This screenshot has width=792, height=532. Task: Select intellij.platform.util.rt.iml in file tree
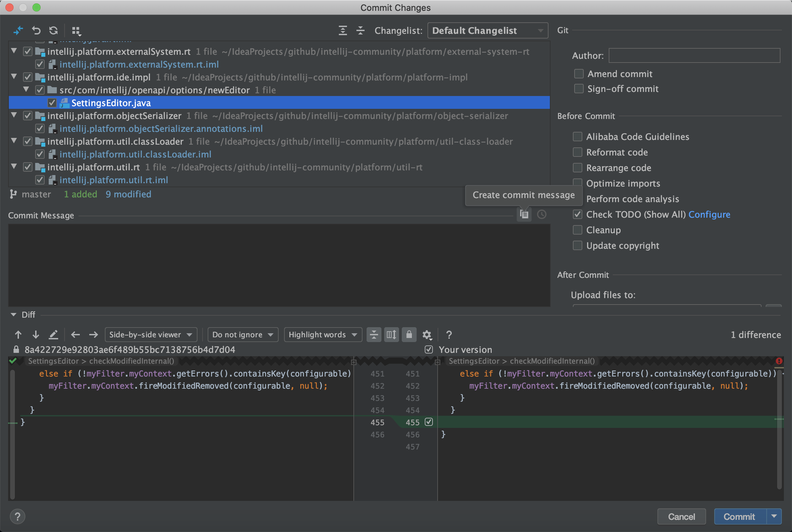[x=113, y=180]
